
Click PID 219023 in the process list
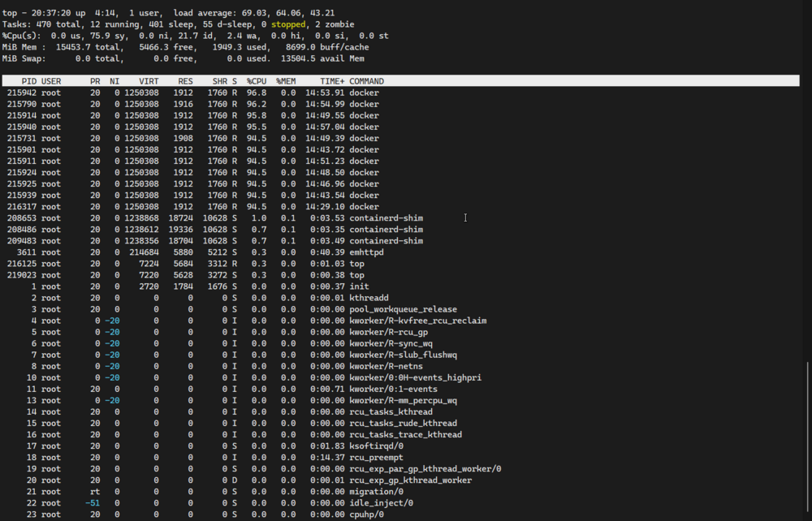click(22, 275)
